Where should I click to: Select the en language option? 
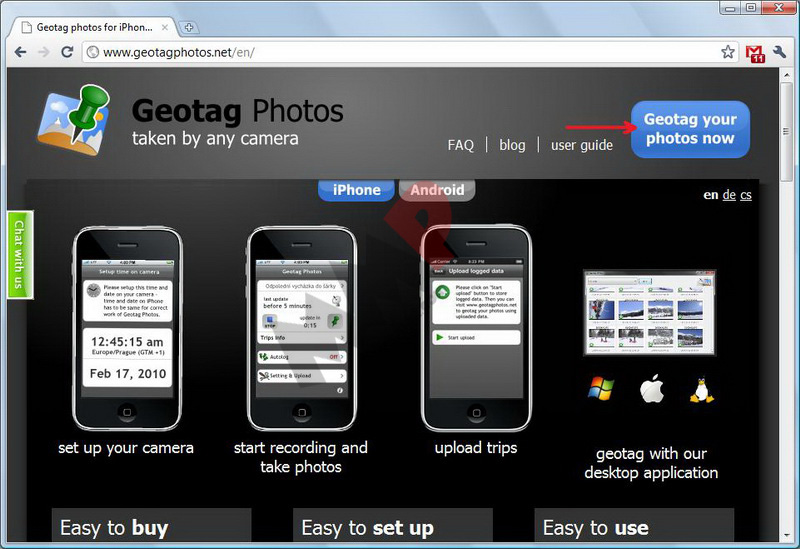pos(711,195)
